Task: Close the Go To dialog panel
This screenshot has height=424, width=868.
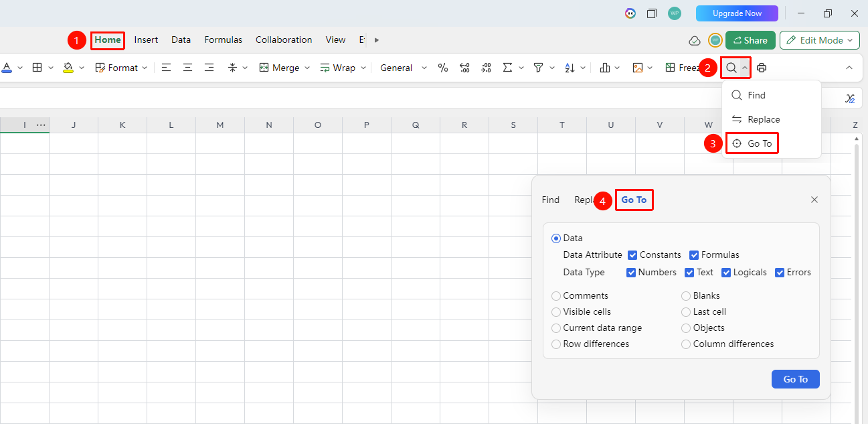Action: [x=814, y=200]
